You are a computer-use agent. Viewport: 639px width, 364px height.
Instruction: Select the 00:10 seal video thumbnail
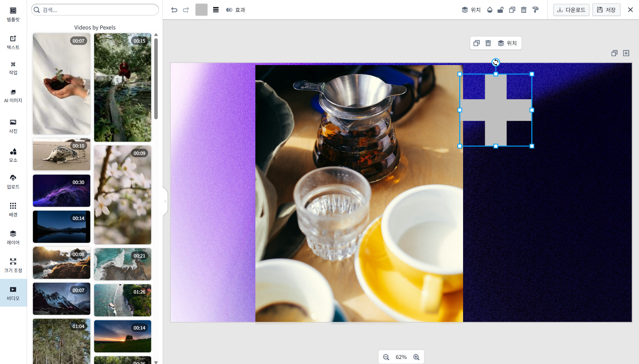click(62, 155)
